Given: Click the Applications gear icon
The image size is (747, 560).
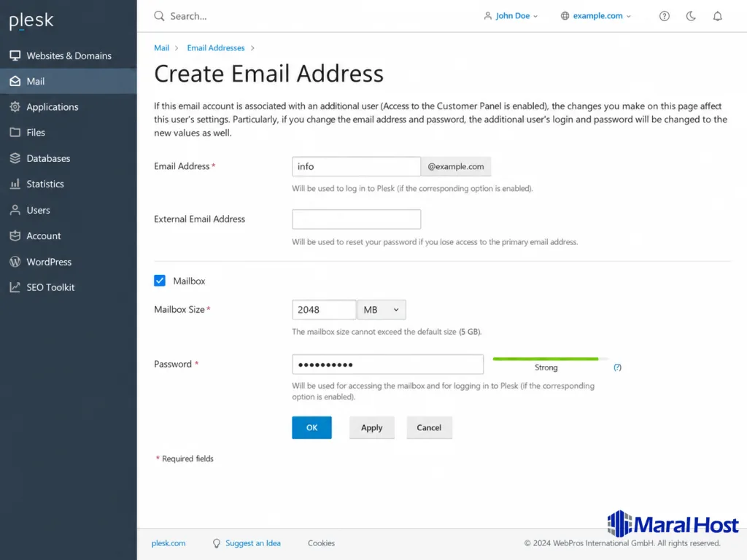Looking at the screenshot, I should (15, 106).
